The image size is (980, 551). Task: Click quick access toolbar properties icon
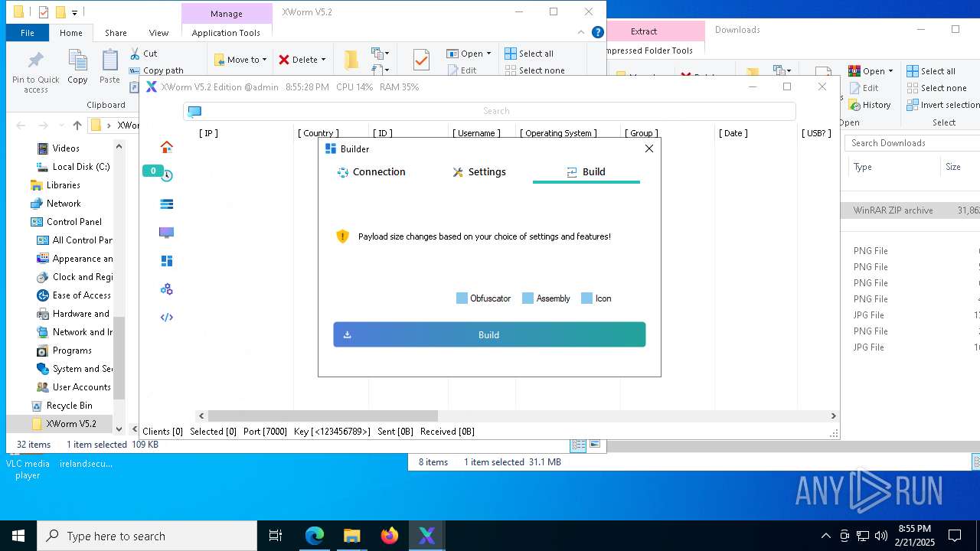(43, 12)
